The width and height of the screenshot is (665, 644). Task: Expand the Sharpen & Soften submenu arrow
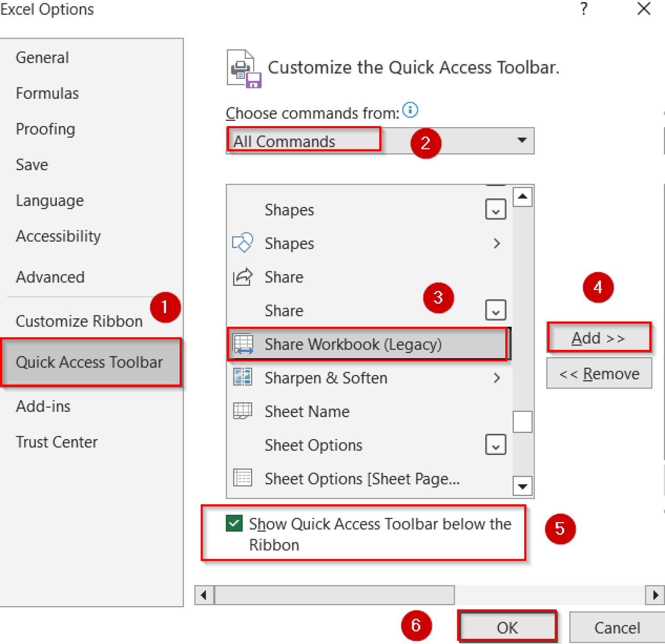[497, 377]
